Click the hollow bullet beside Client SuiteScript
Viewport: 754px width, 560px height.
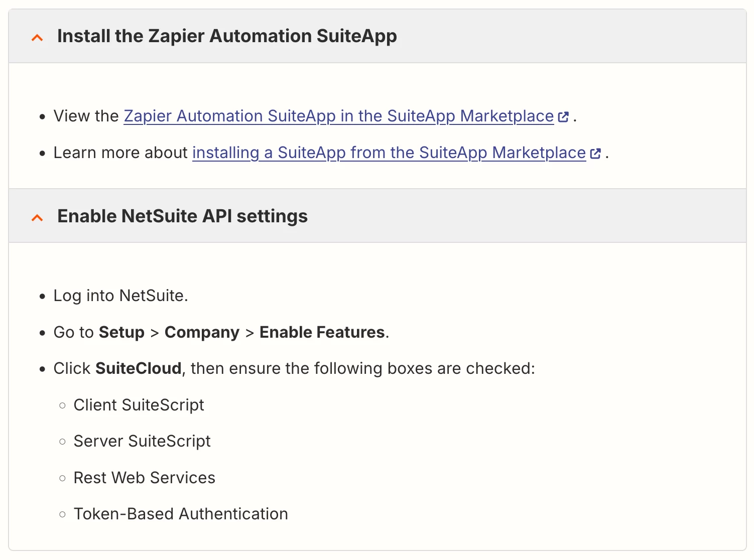62,405
